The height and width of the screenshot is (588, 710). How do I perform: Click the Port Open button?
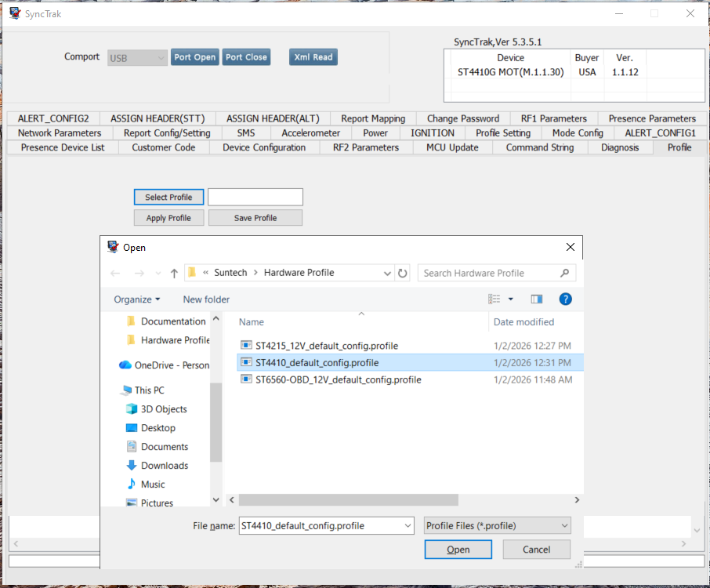coord(194,57)
